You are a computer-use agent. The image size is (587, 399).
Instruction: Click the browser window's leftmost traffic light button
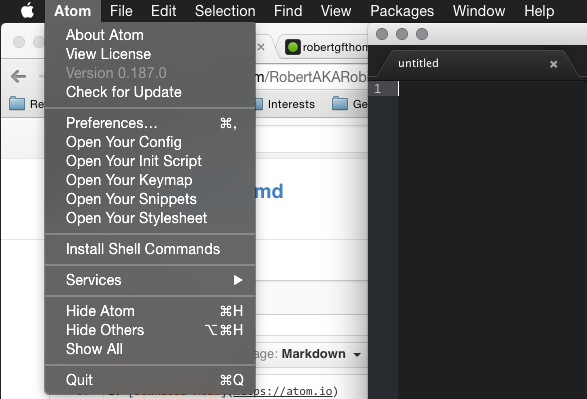tap(19, 42)
